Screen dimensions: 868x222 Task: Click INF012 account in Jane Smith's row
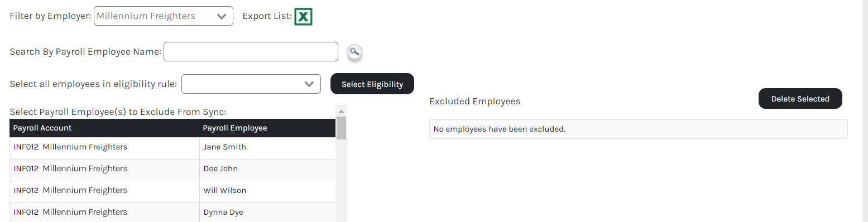26,147
